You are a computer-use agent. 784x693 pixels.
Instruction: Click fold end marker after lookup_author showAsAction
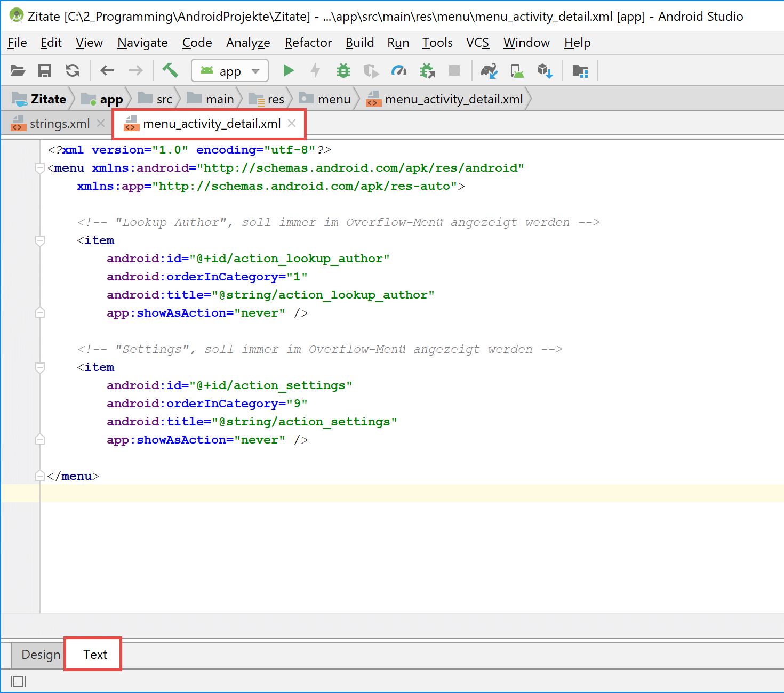coord(39,312)
